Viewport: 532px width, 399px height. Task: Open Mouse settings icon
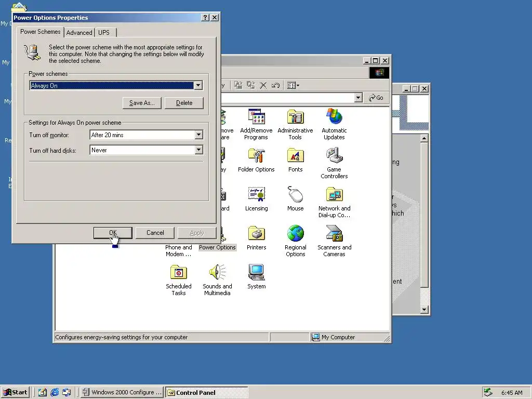point(295,199)
